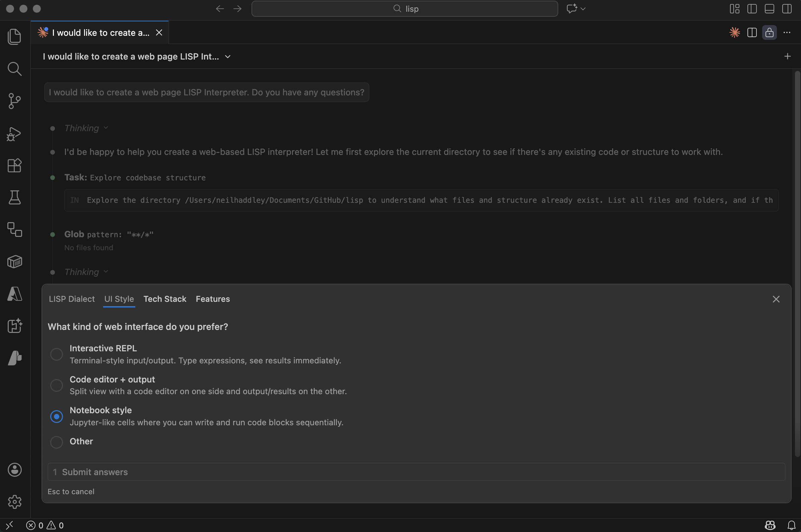Open the Testing beaker view
Viewport: 801px width, 532px height.
(x=14, y=197)
